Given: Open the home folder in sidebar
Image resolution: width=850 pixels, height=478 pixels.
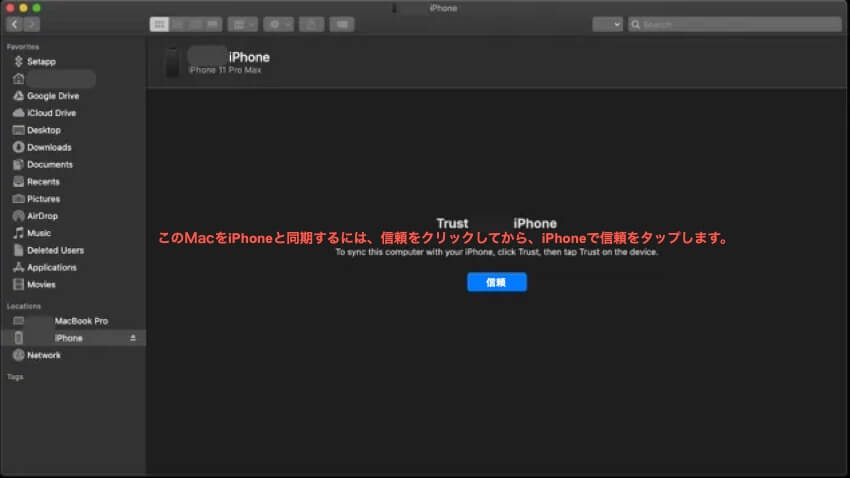Looking at the screenshot, I should pos(54,79).
